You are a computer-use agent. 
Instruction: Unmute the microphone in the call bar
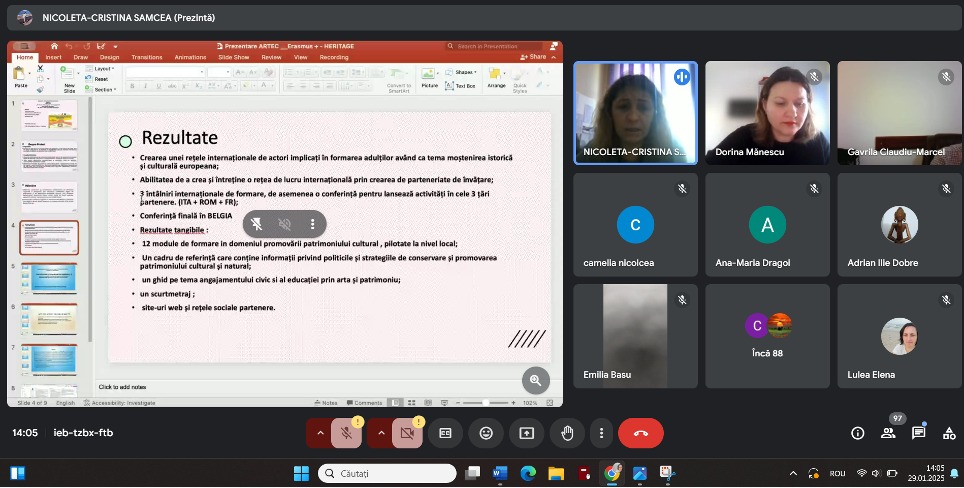click(x=347, y=433)
